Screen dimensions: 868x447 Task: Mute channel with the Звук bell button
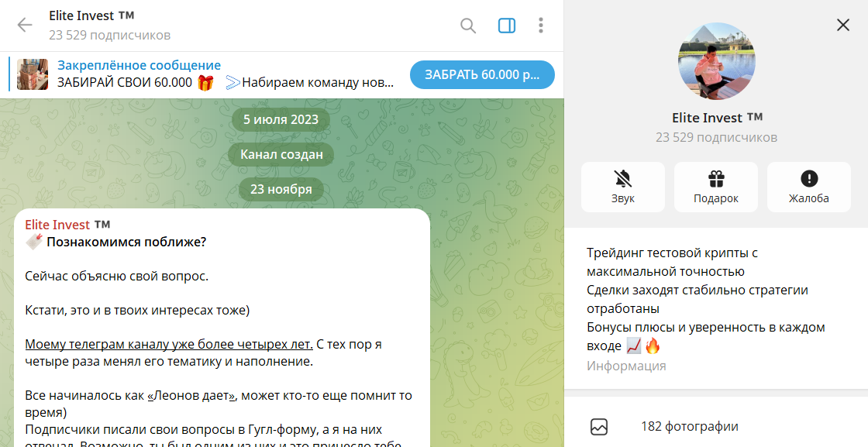tap(622, 187)
